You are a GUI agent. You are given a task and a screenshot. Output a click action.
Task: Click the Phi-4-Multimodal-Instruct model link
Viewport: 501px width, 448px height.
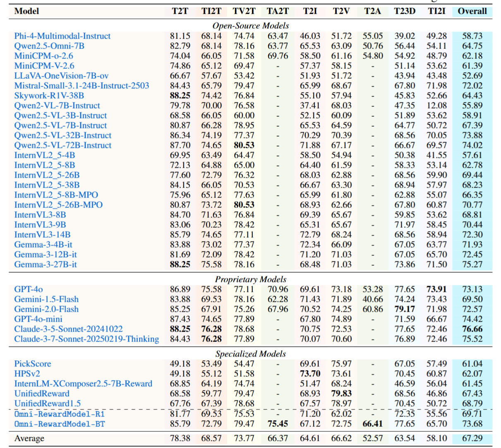tap(62, 36)
